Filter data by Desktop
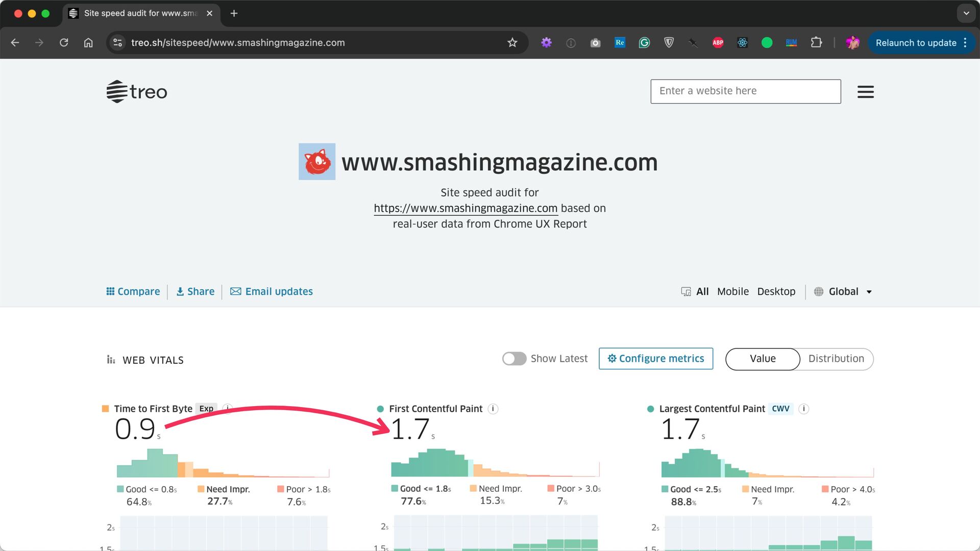The height and width of the screenshot is (551, 980). point(776,292)
